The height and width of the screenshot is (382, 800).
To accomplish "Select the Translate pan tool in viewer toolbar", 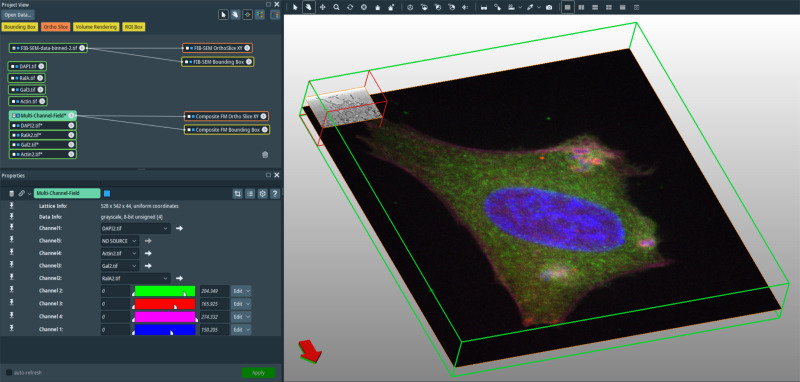I will (322, 7).
